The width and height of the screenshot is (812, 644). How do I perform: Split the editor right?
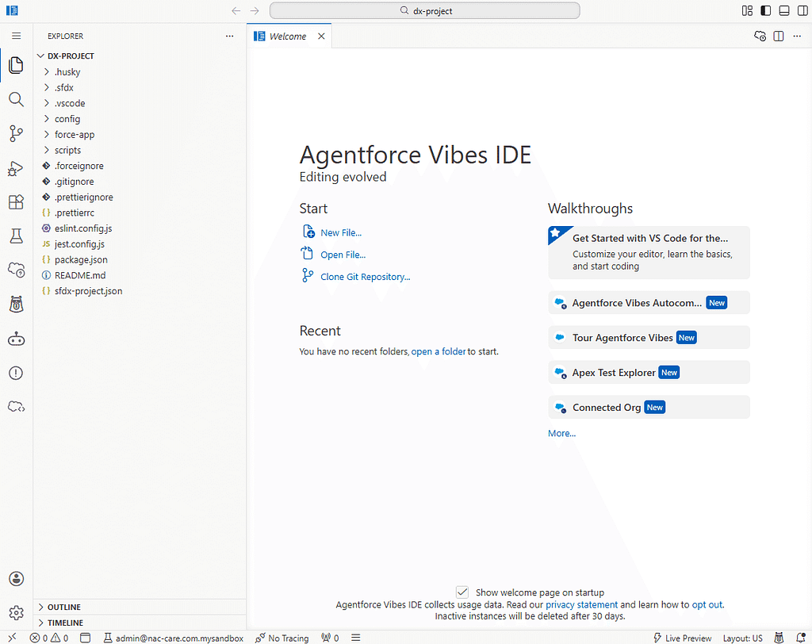[779, 36]
